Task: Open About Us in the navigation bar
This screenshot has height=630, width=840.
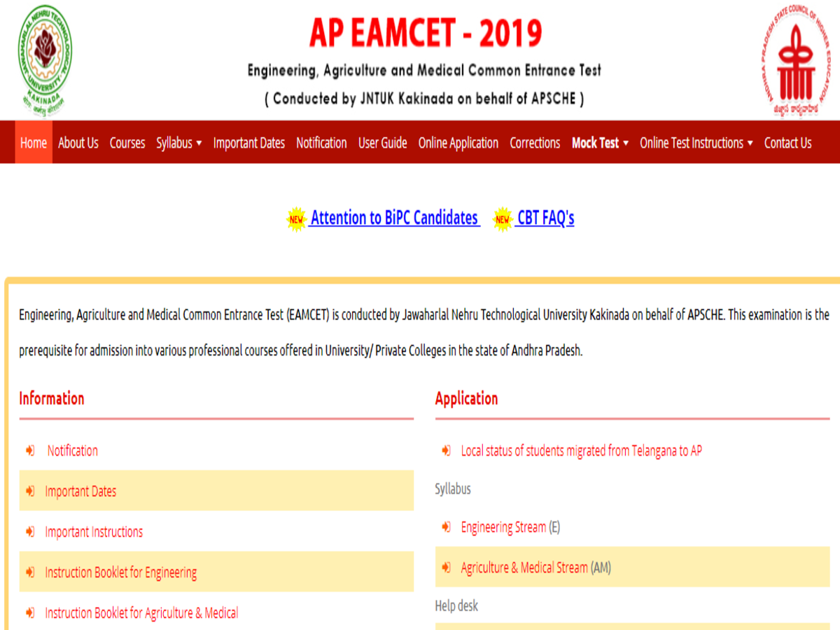Action: pos(78,143)
